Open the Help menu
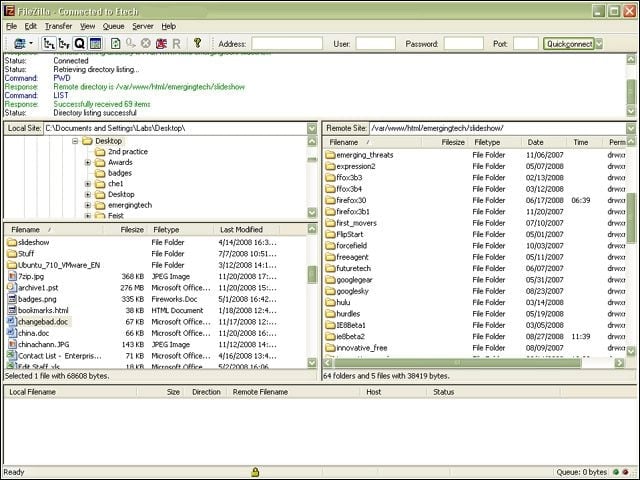The height and width of the screenshot is (480, 640). click(x=169, y=26)
